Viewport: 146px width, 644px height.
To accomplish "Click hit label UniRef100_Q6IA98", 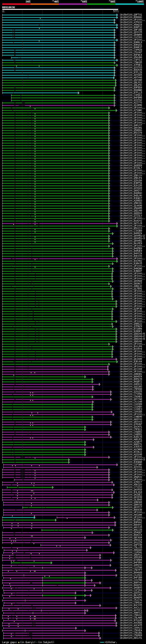I will pyautogui.click(x=131, y=359).
